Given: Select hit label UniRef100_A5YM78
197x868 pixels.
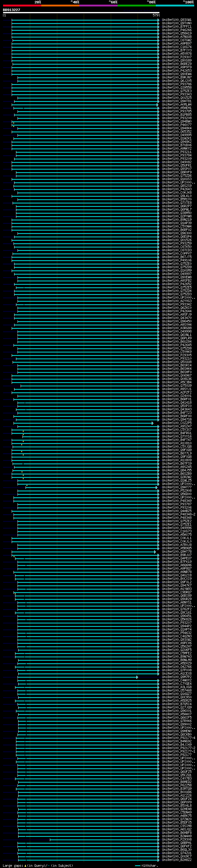Looking at the screenshot, I should click(177, 54).
